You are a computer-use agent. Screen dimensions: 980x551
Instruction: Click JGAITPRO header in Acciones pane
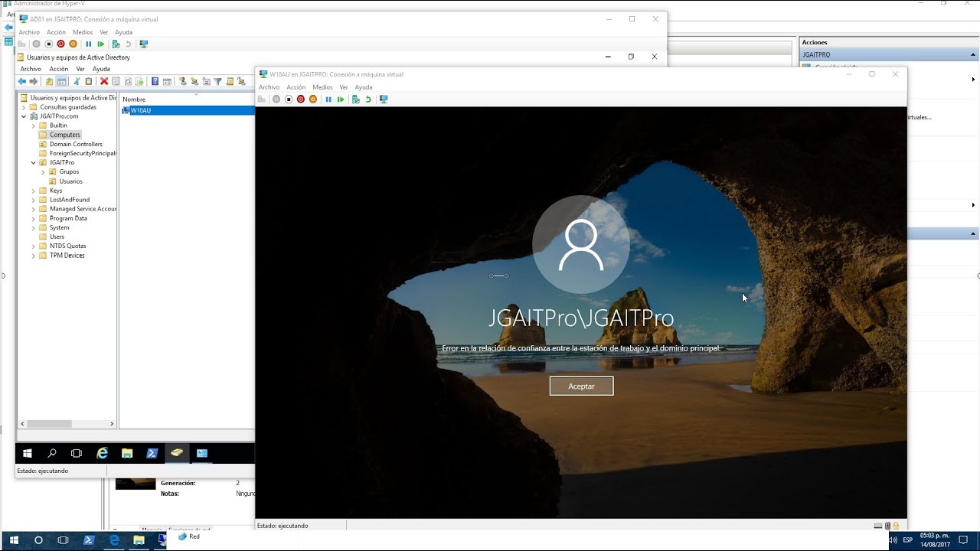(x=889, y=55)
